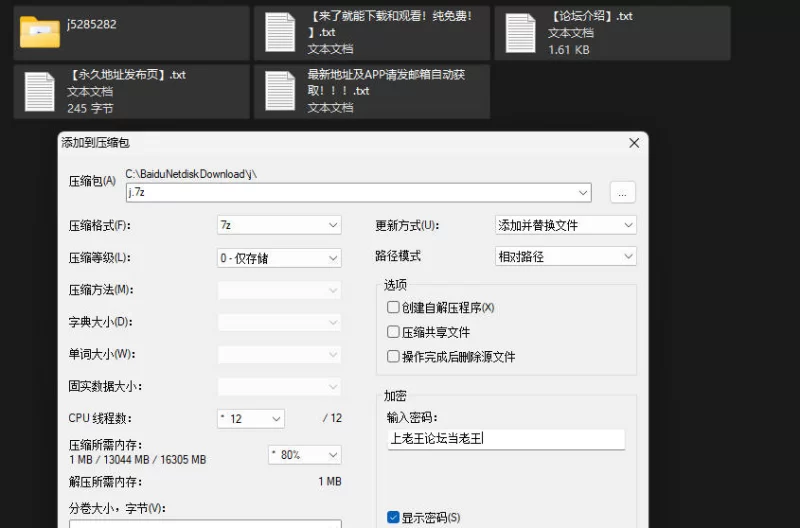Open the 压缩等级 dropdown showing 0 - 仅存储
Image resolution: width=800 pixels, height=528 pixels.
tap(279, 258)
